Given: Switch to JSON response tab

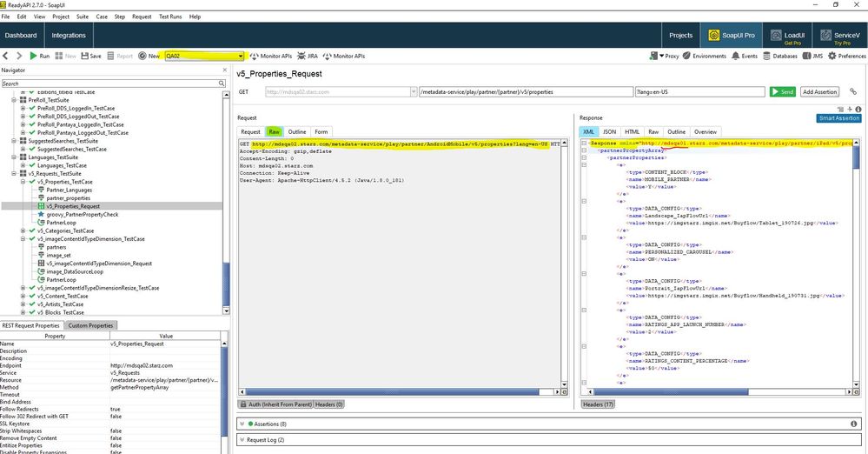Looking at the screenshot, I should click(609, 131).
